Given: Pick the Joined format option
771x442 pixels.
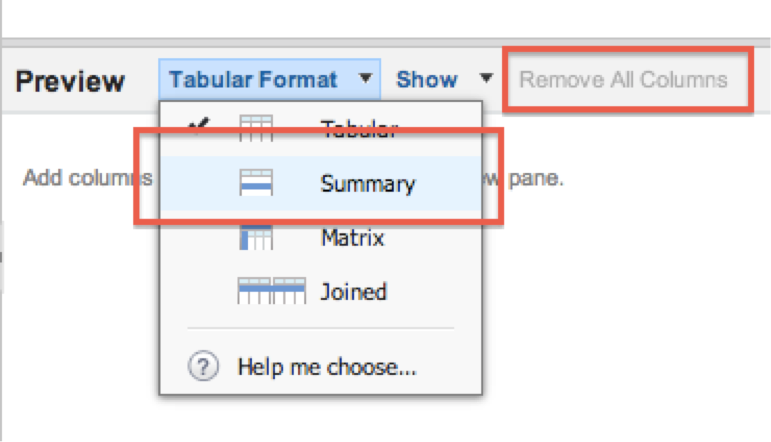Looking at the screenshot, I should coord(353,292).
